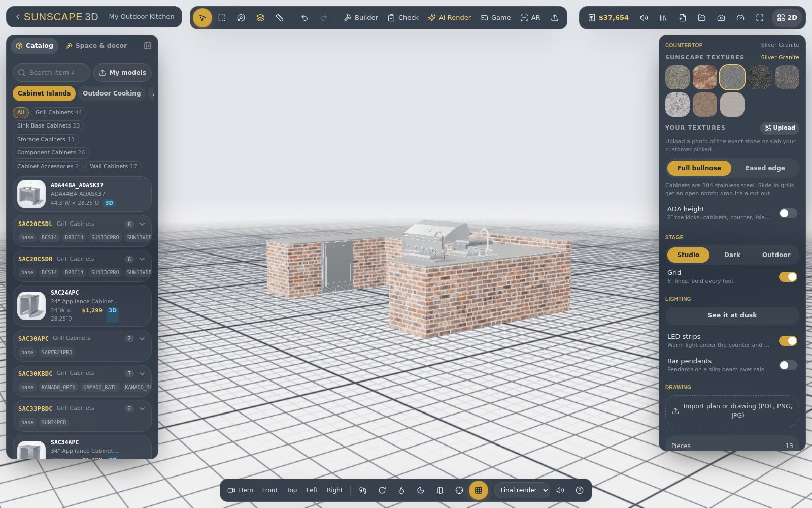Toggle night mode moon icon
Screen dimensions: 812x508
pyautogui.click(x=421, y=490)
